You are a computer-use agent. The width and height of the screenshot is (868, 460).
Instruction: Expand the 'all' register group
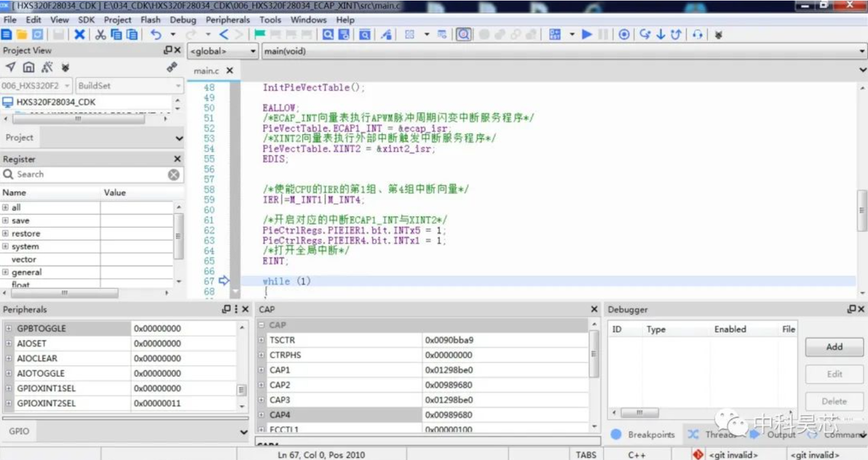point(6,207)
